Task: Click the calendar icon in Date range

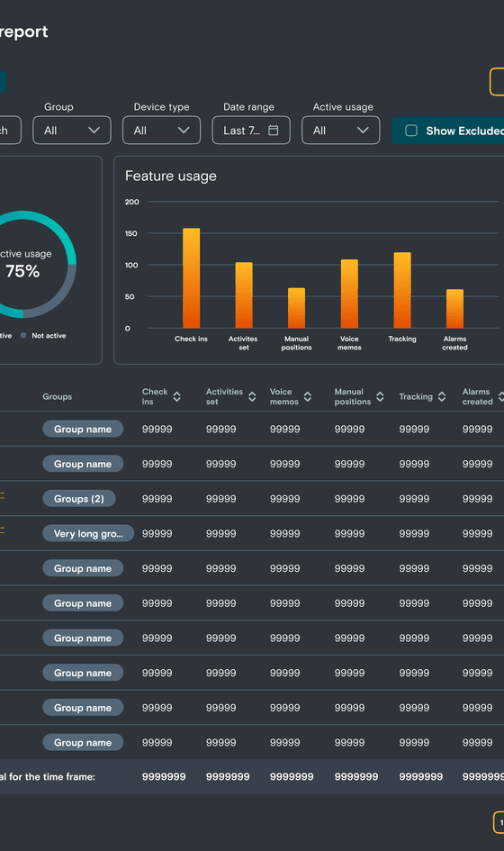Action: (274, 131)
